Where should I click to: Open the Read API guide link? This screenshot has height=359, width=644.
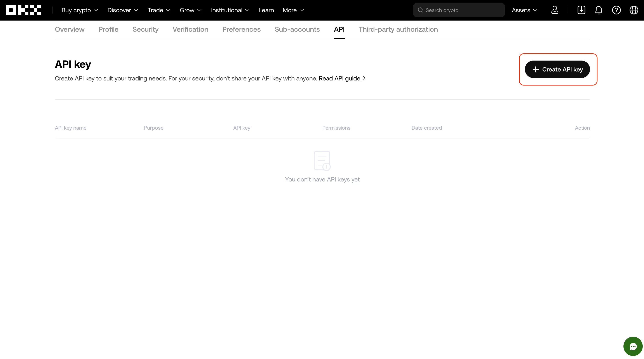339,78
